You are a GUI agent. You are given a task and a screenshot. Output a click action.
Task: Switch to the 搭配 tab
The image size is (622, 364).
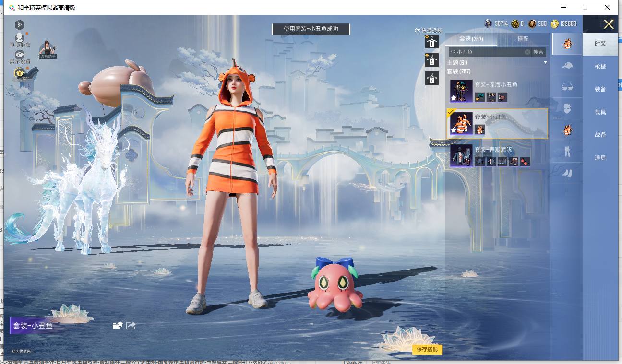pos(523,39)
